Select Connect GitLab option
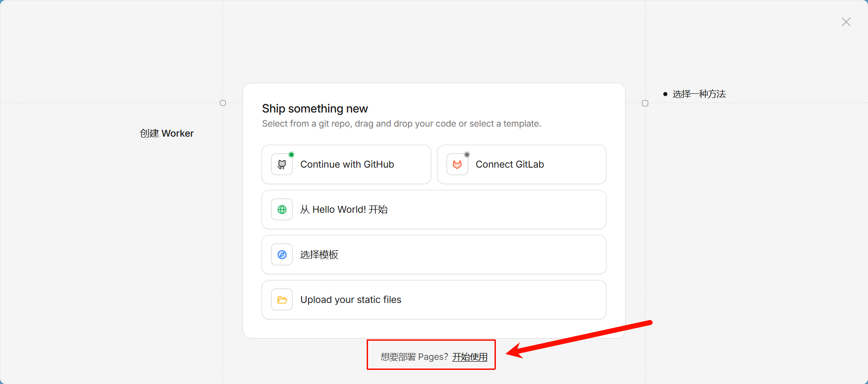868x384 pixels. pyautogui.click(x=521, y=164)
